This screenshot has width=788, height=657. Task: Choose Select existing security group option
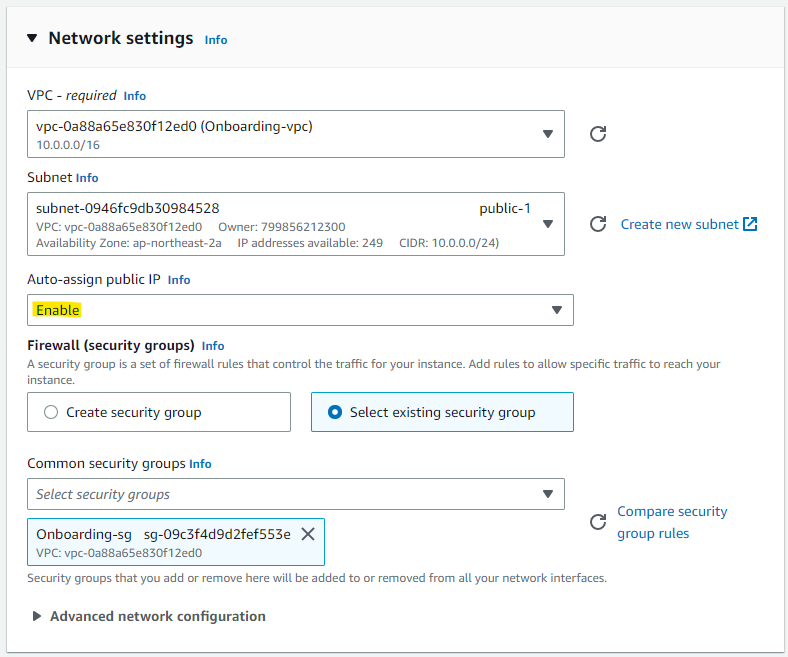442,412
